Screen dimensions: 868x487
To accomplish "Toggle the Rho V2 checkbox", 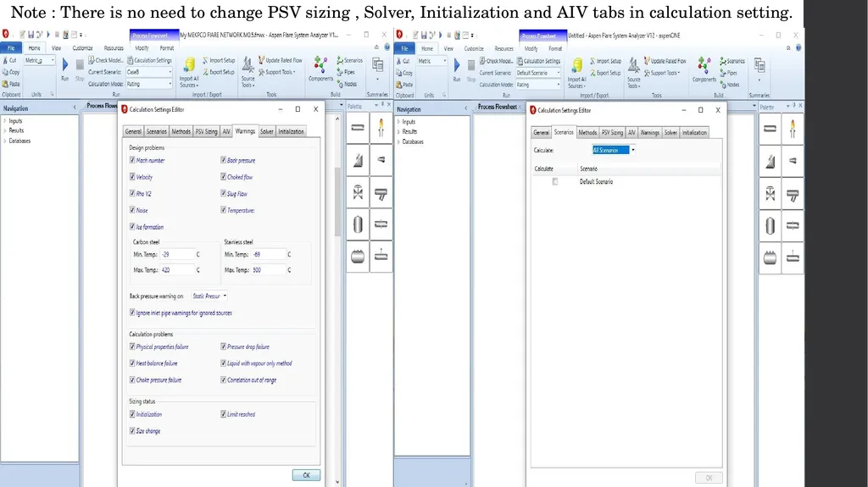I will [132, 193].
